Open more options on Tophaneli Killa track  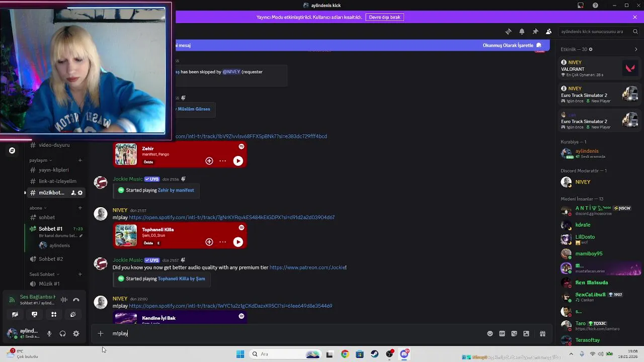click(223, 242)
